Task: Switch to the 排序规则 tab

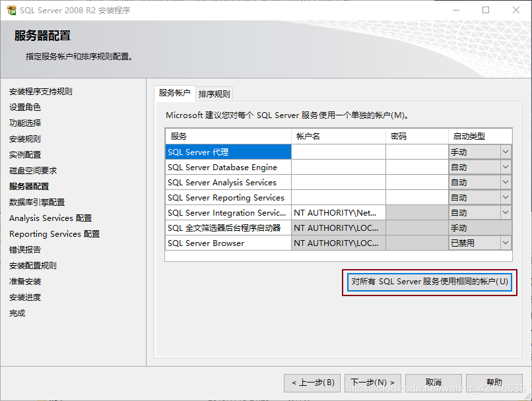Action: pos(214,94)
